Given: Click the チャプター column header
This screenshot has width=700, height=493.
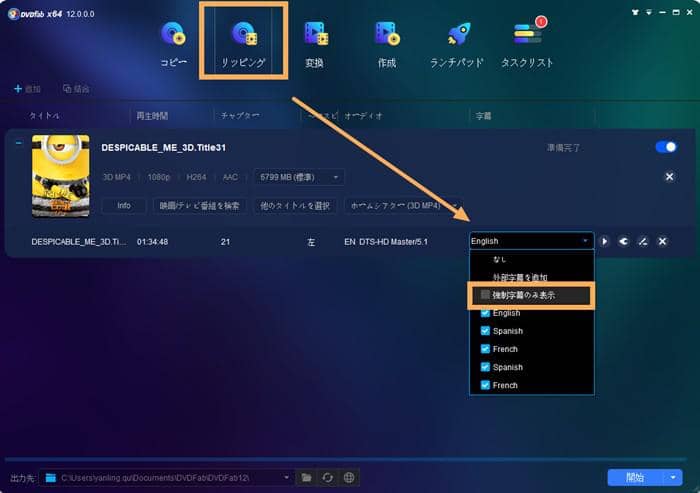Looking at the screenshot, I should [240, 116].
